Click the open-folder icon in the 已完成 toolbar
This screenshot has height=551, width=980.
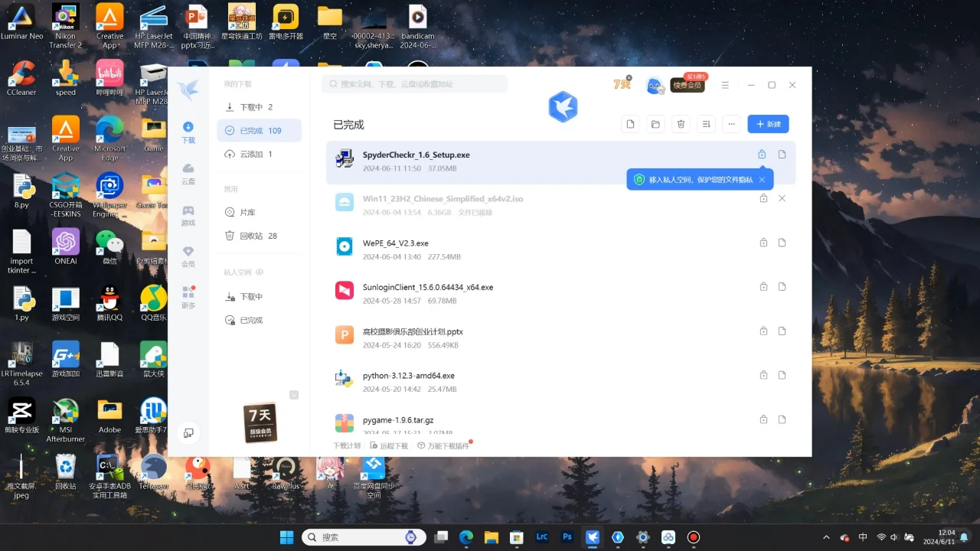click(655, 124)
